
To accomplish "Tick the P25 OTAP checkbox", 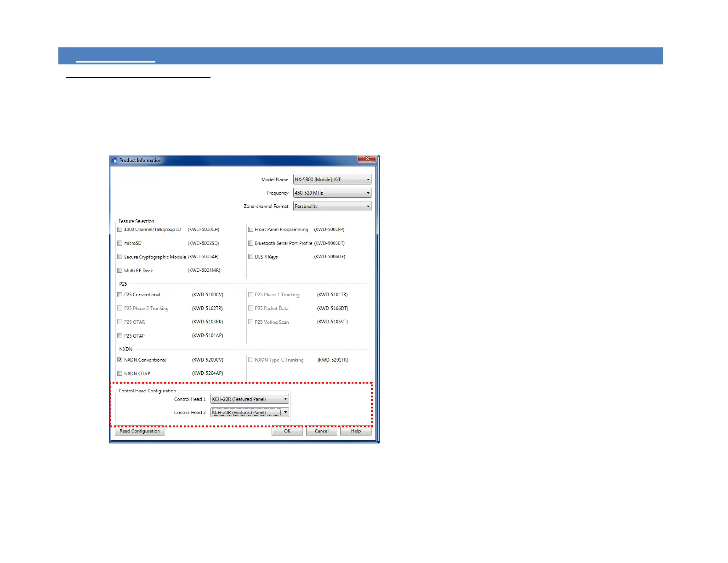I will pos(120,336).
